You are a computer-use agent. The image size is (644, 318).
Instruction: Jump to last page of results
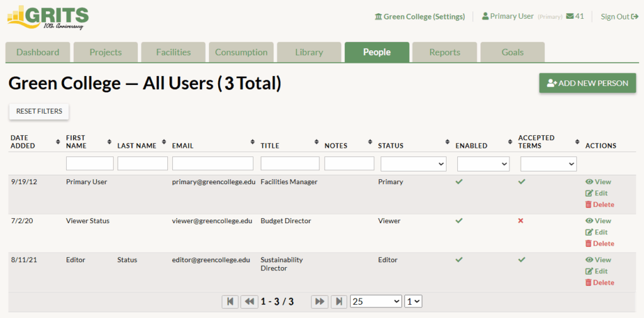click(x=339, y=302)
